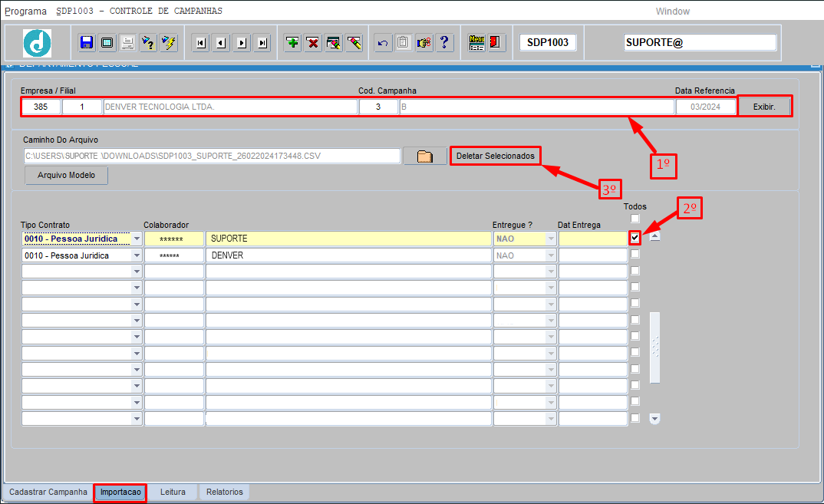
Task: Click the Filial field showing 1
Action: click(x=81, y=107)
